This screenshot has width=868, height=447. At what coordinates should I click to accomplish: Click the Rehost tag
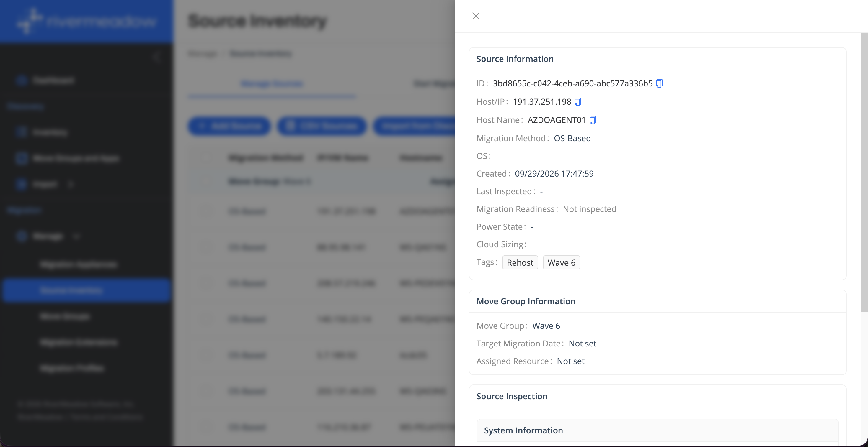point(520,262)
